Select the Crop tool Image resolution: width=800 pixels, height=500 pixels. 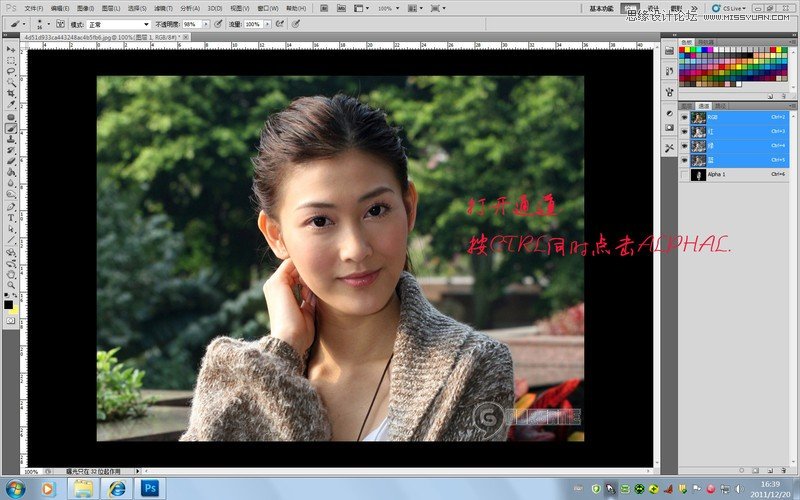11,93
